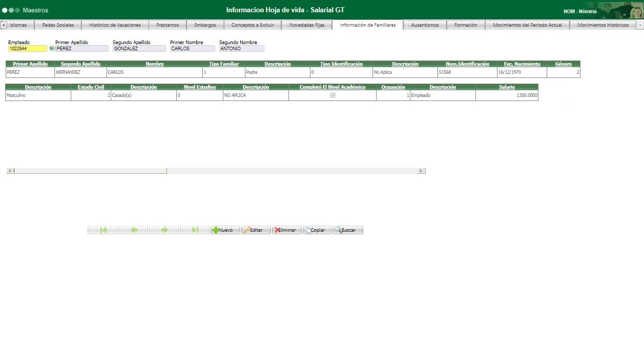Toggle Completó El Nivel Académico checkbox
The width and height of the screenshot is (644, 361).
(x=333, y=95)
